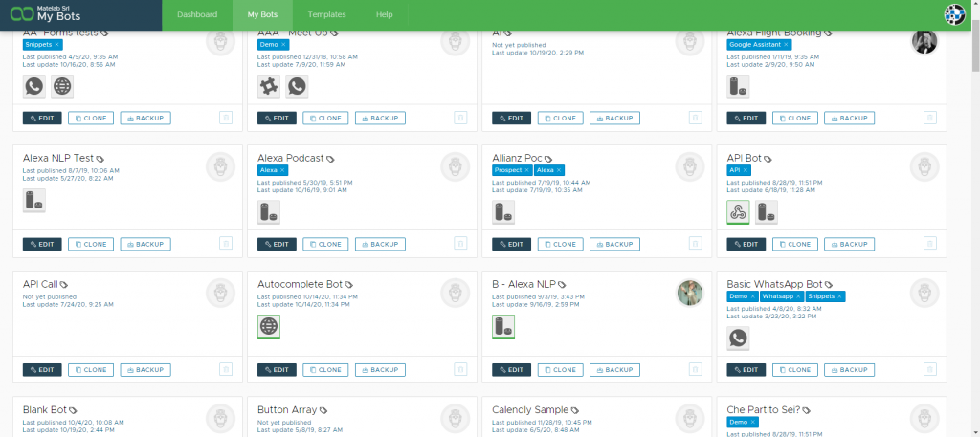Viewport: 980px width, 437px height.
Task: Delete the Alexa Podcast bot via trash icon
Action: click(x=460, y=244)
